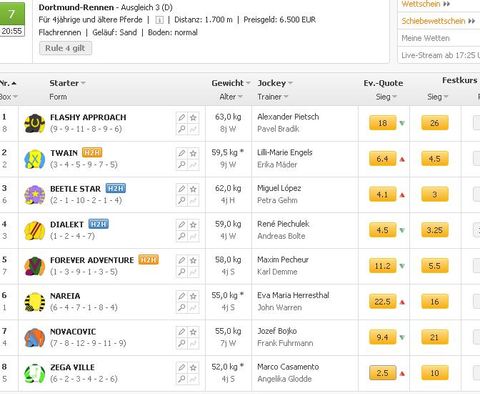This screenshot has width=480, height=394.
Task: Open the Gewicht column sort dropdown
Action: coord(248,83)
